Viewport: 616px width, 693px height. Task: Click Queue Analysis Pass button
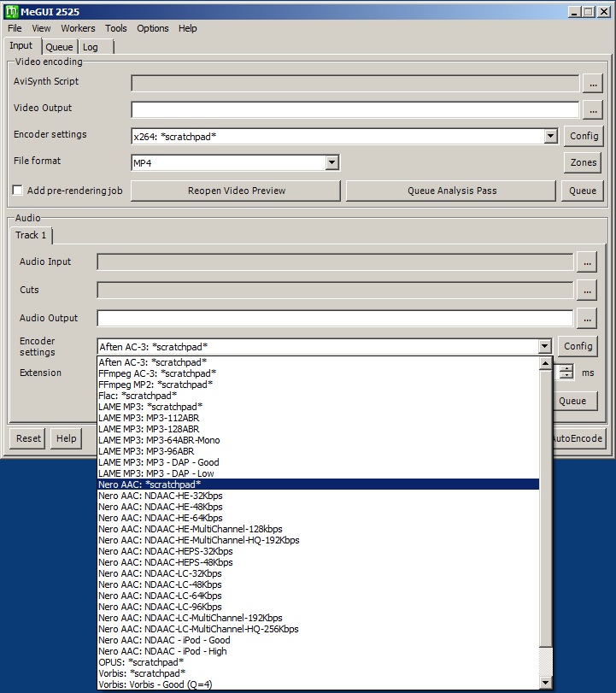pos(451,191)
